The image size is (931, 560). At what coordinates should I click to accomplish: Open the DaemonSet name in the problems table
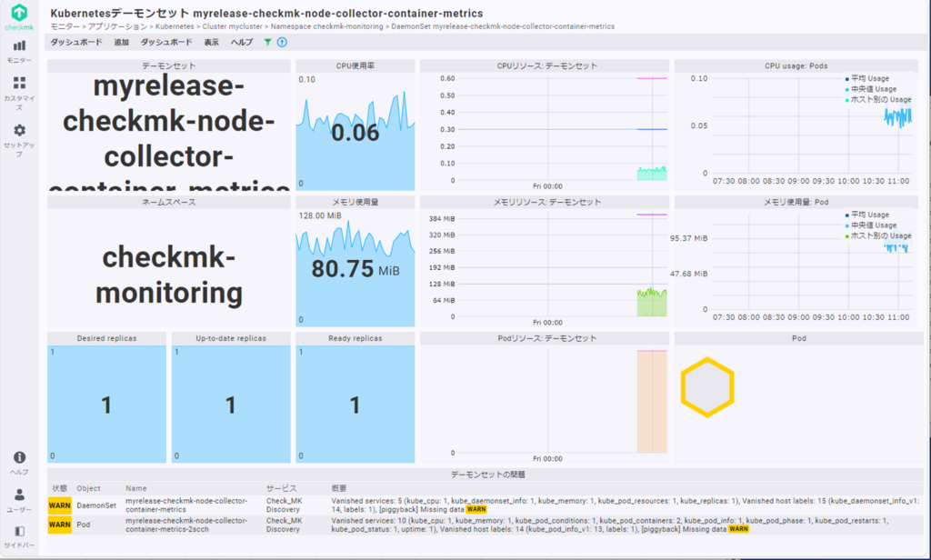186,505
